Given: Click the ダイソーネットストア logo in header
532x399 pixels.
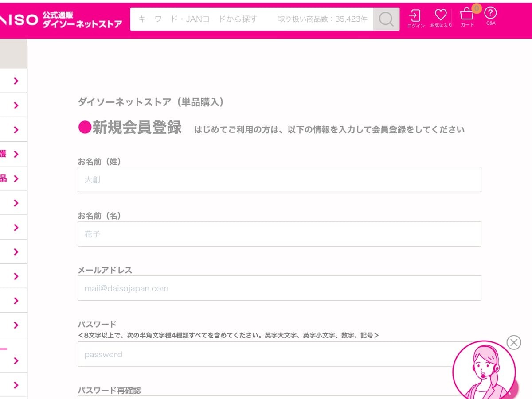Looking at the screenshot, I should 61,20.
